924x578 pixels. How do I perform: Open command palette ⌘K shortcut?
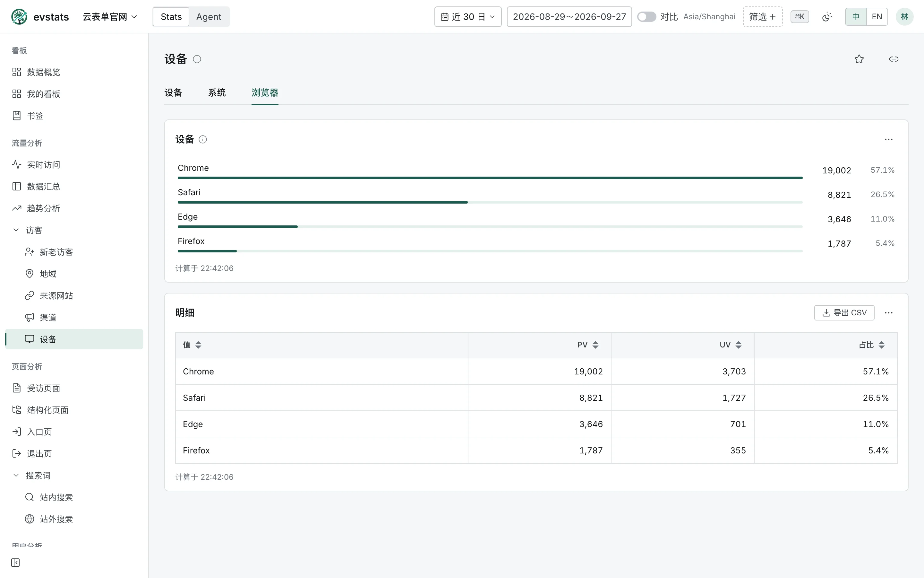point(800,17)
